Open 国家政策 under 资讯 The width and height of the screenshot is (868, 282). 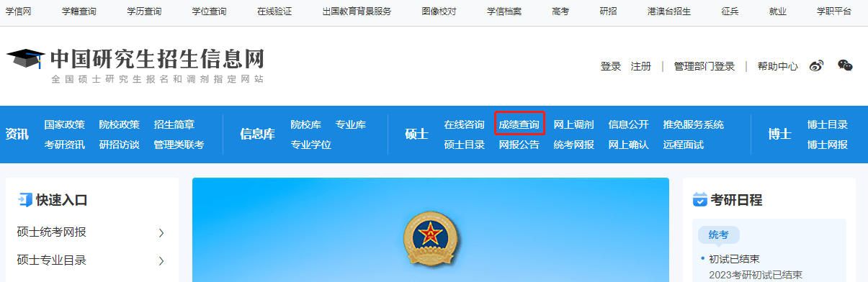click(65, 124)
